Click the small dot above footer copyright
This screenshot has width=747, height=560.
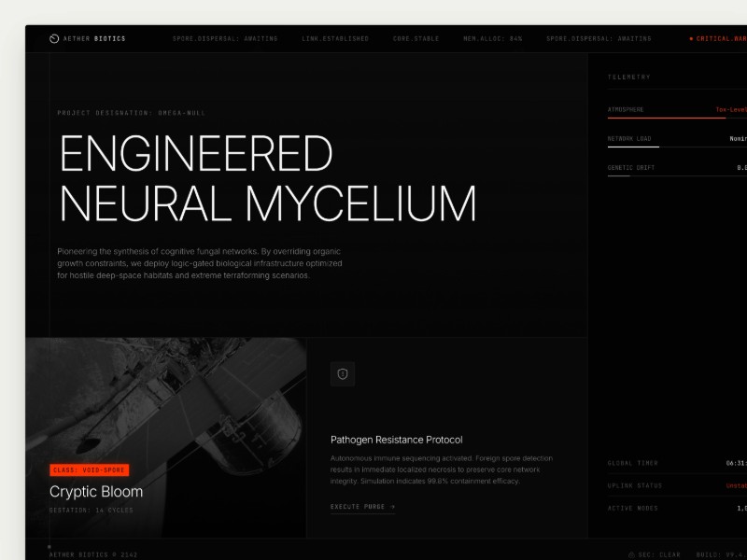point(49,546)
